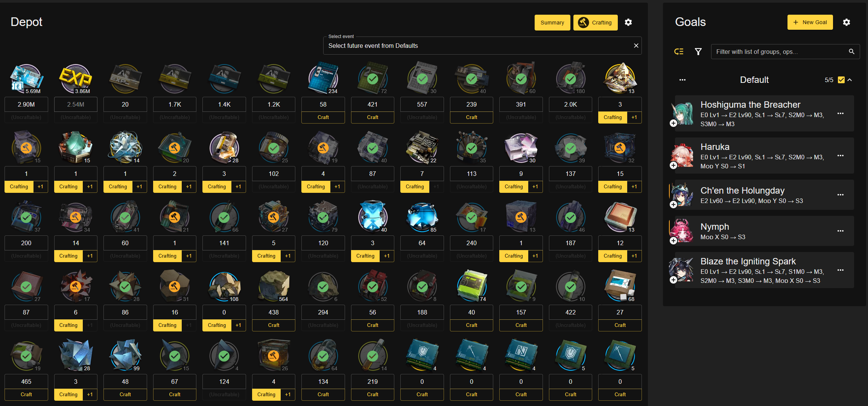Toggle Crafting for the item with quantity 5

point(266,256)
